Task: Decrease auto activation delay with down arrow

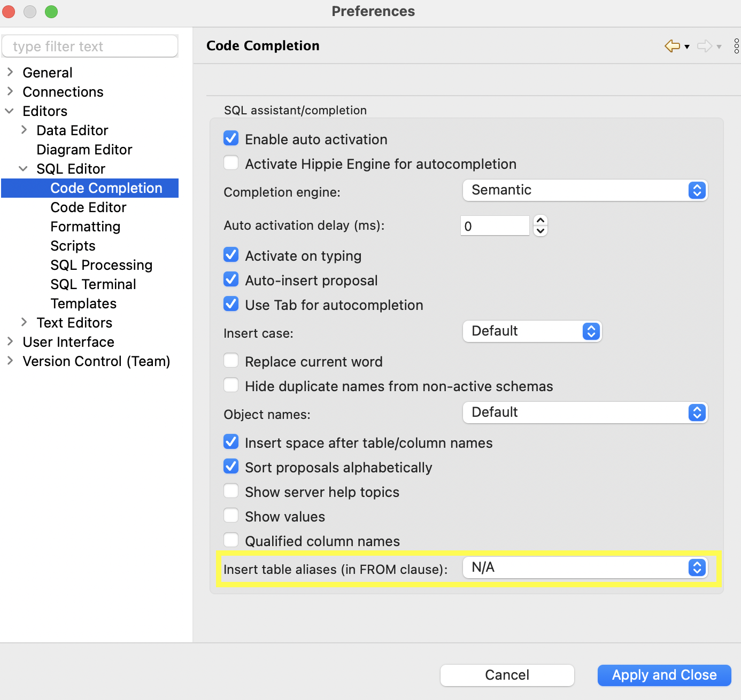Action: point(541,231)
